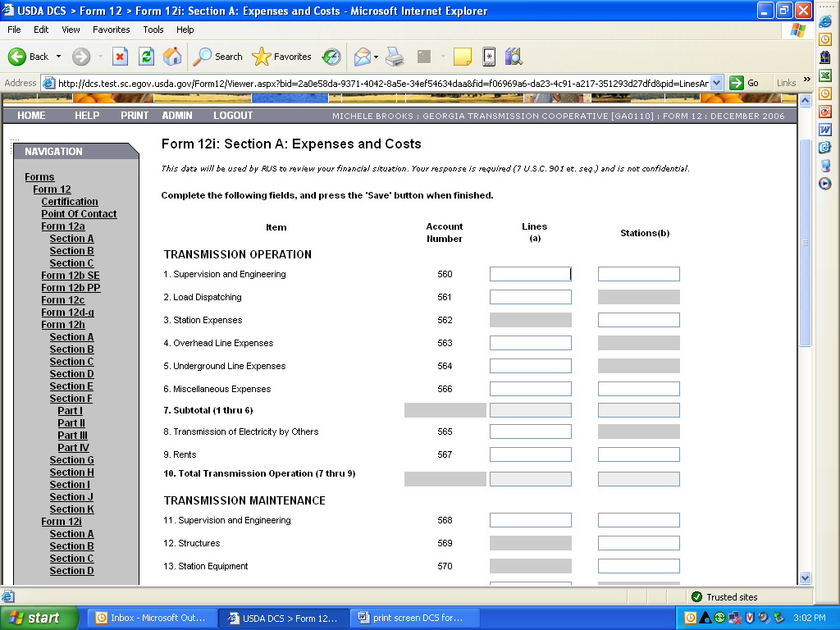Click the LOGOUT link in site header
Screen dimensions: 840x630
point(233,116)
